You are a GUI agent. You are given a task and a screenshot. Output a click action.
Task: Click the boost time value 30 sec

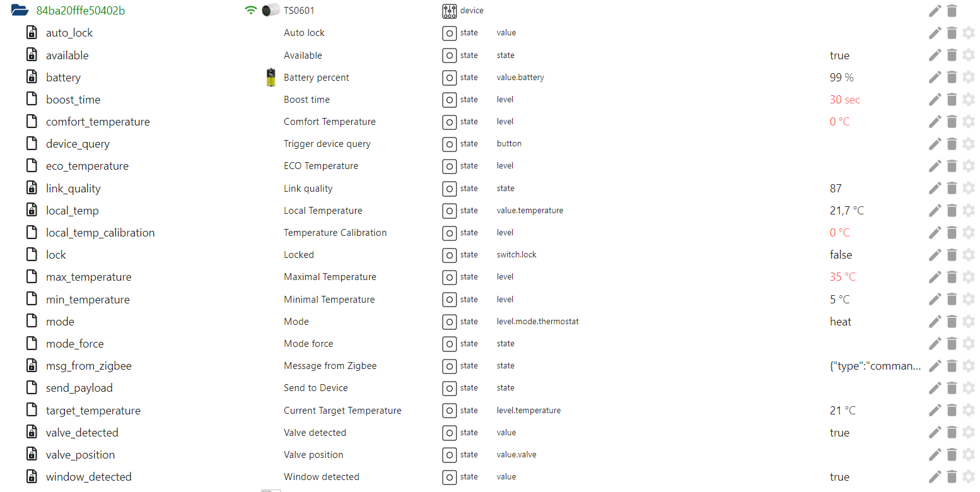tap(844, 100)
